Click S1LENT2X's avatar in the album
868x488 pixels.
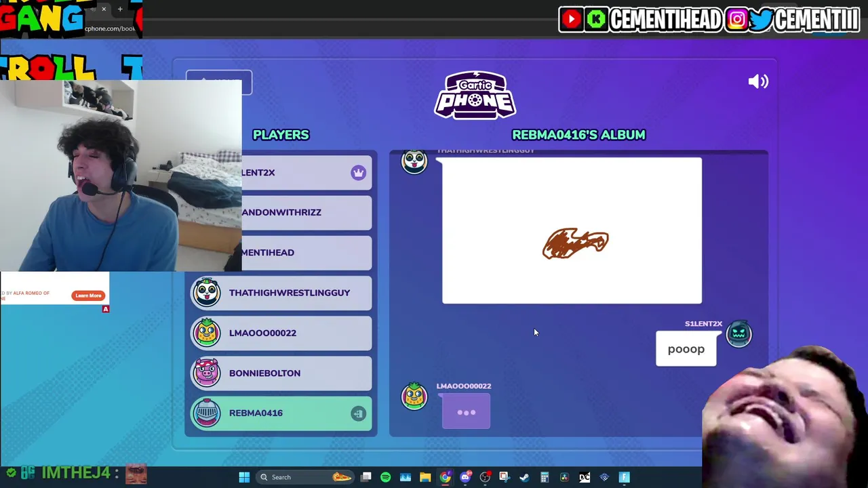738,333
